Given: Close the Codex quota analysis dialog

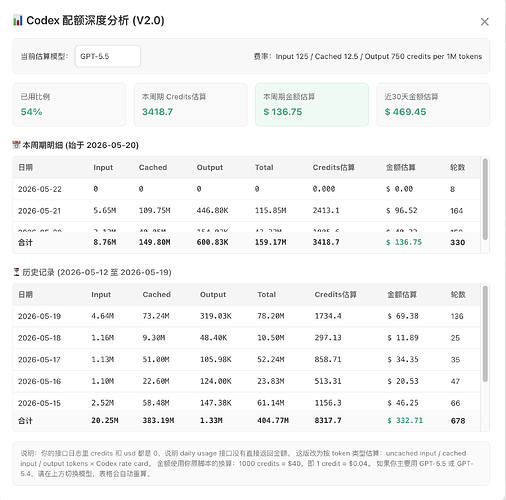Looking at the screenshot, I should [485, 22].
